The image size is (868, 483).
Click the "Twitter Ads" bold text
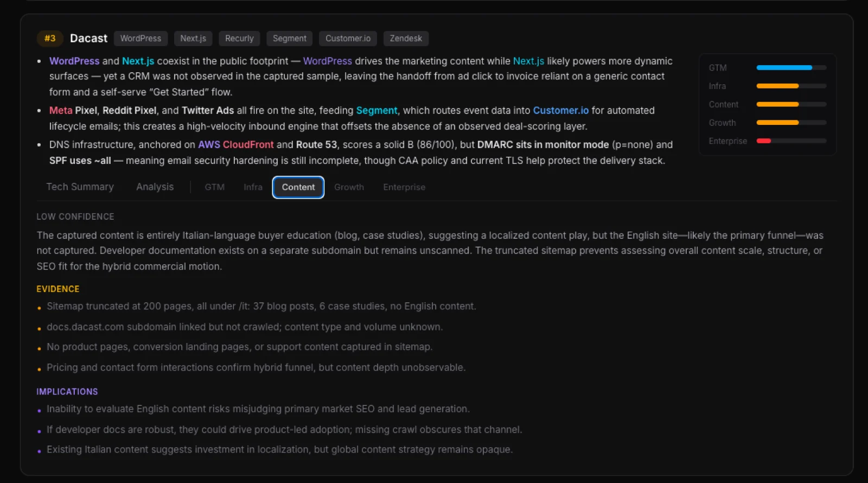click(208, 110)
